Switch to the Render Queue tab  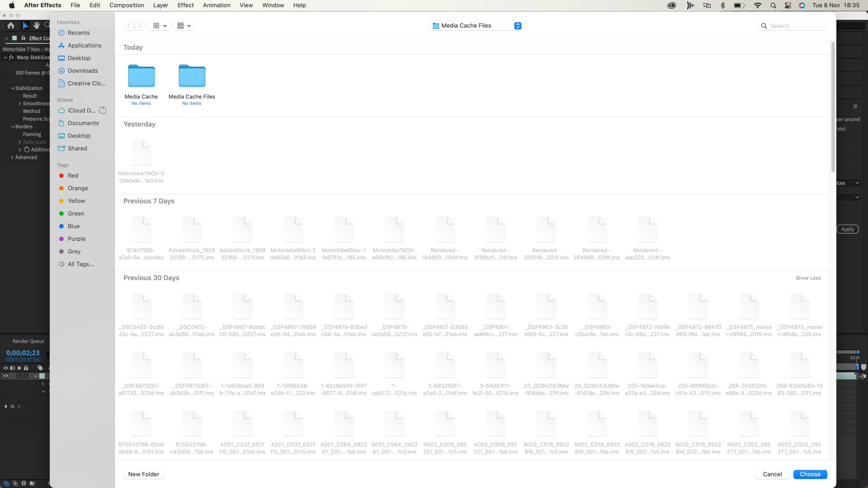[28, 341]
